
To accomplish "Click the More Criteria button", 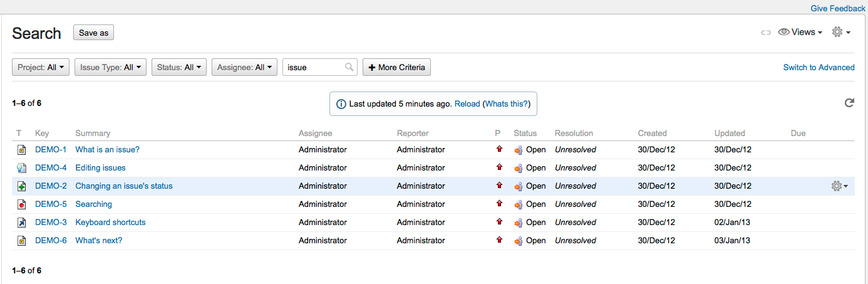I will pos(396,67).
